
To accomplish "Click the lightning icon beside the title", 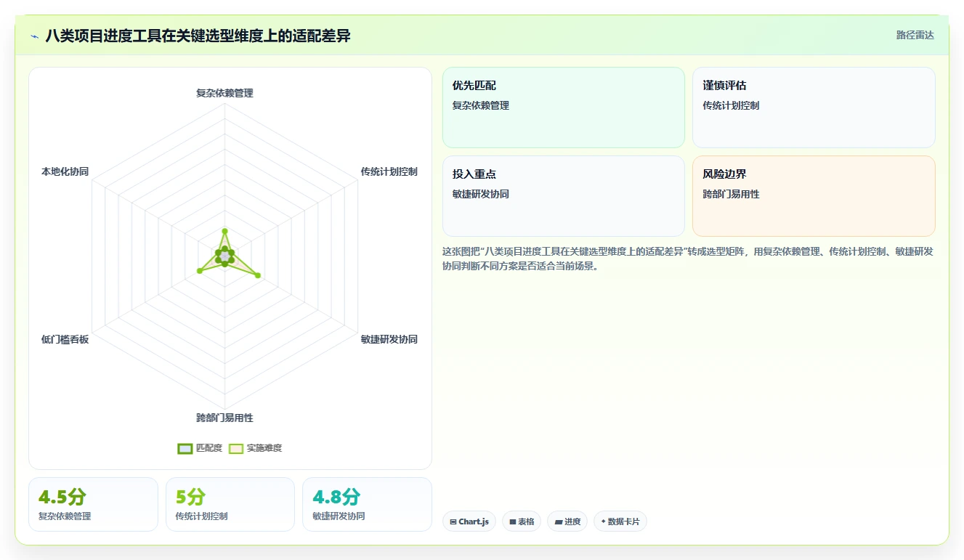I will click(x=34, y=36).
